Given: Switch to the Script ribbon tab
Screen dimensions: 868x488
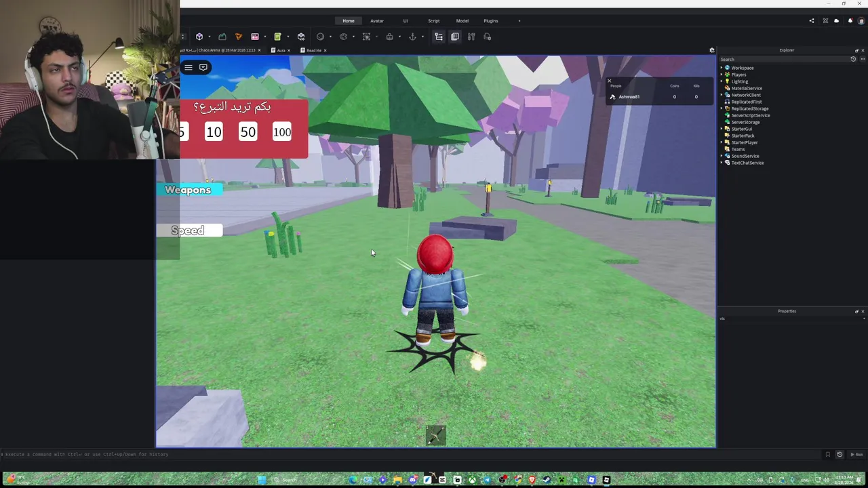Looking at the screenshot, I should [x=434, y=21].
